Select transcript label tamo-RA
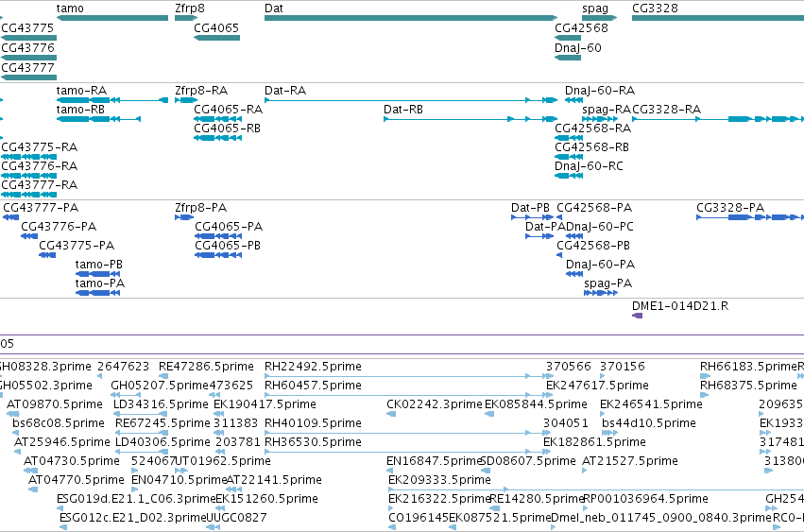The image size is (804, 532). pos(81,91)
